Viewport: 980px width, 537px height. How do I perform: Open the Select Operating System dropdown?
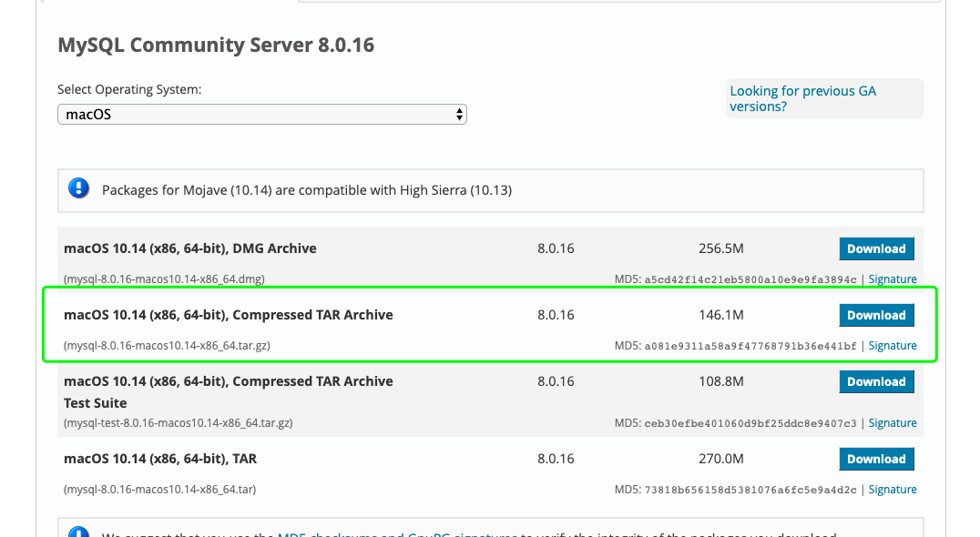tap(262, 115)
